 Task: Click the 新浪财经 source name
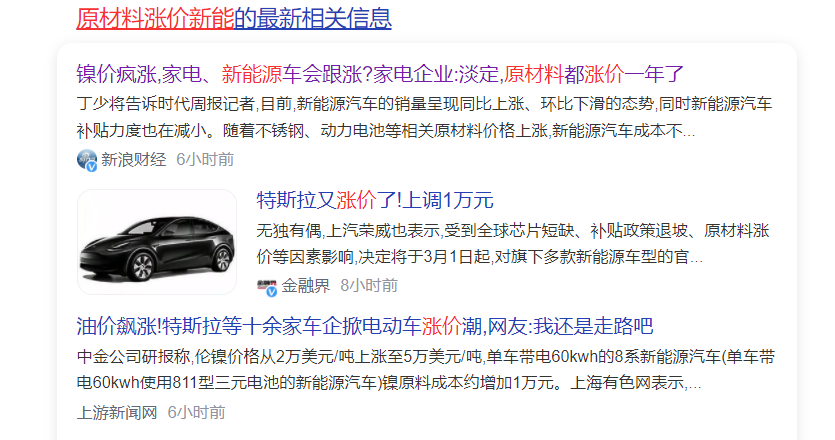[x=134, y=159]
